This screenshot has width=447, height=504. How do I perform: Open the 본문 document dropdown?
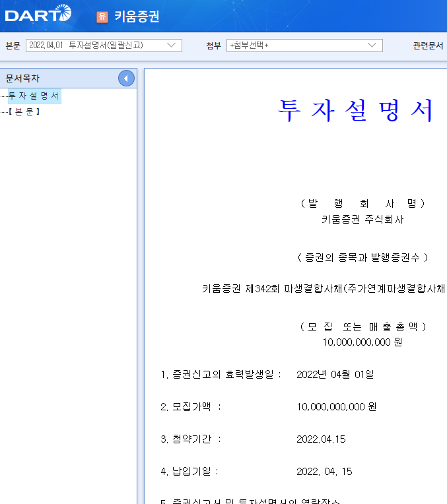(x=104, y=46)
